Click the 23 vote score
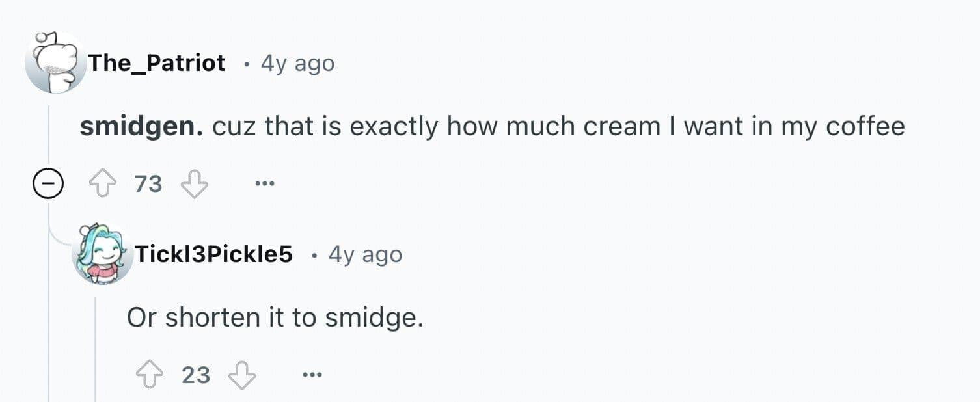The image size is (980, 402). 196,375
